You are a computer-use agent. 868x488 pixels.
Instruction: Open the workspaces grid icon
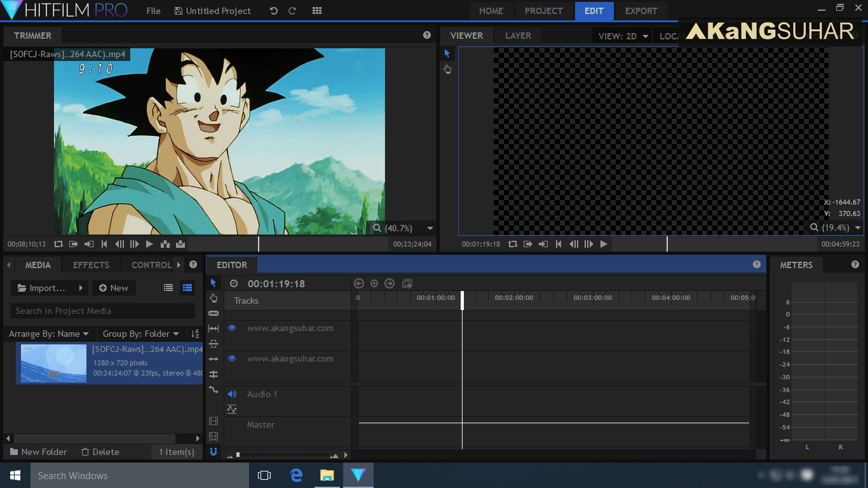tap(317, 11)
